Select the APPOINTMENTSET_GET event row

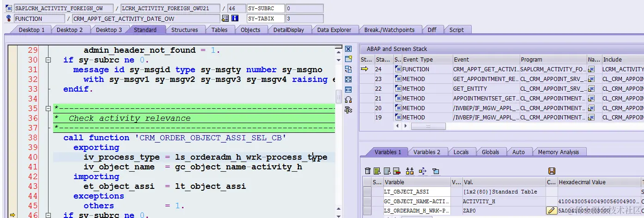coord(486,99)
